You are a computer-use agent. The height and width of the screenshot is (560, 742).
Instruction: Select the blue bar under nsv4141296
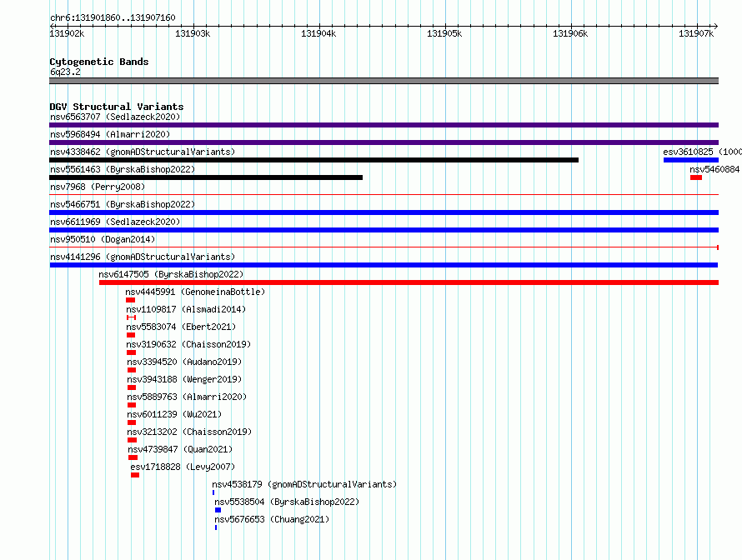(384, 265)
